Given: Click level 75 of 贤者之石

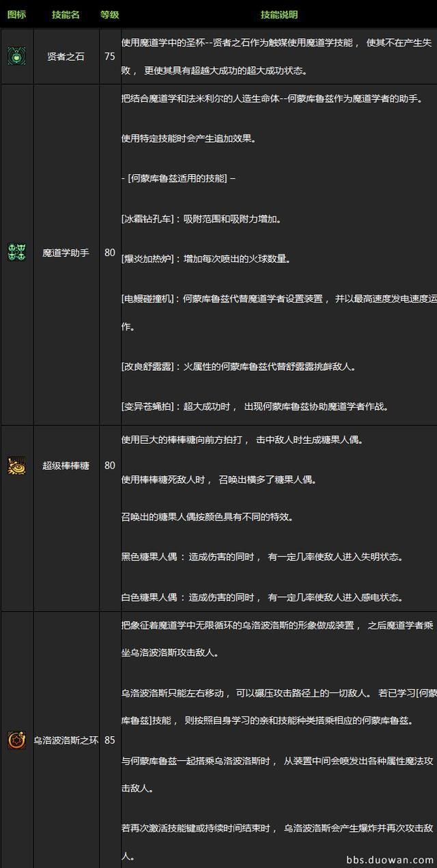Looking at the screenshot, I should click(x=110, y=57).
